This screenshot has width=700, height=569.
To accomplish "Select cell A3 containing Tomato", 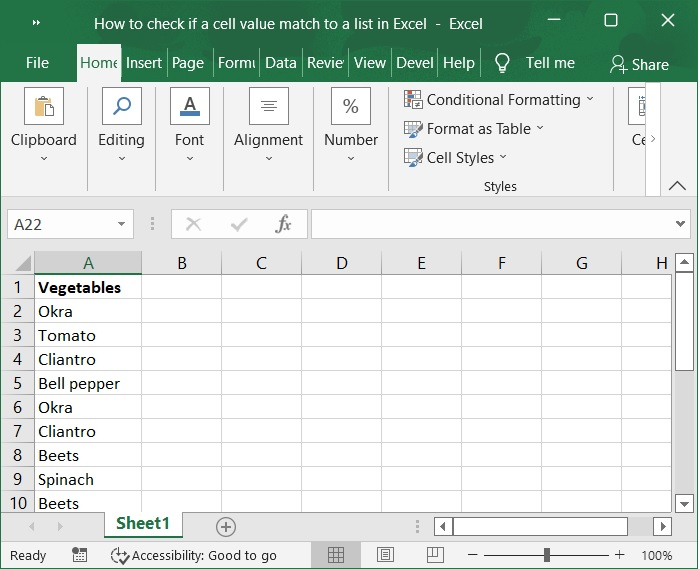I will tap(88, 335).
